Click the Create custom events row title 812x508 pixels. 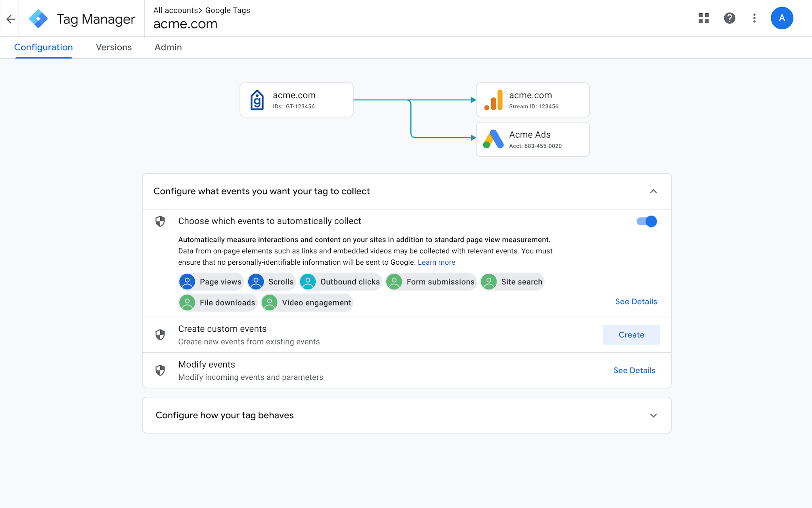click(x=222, y=329)
